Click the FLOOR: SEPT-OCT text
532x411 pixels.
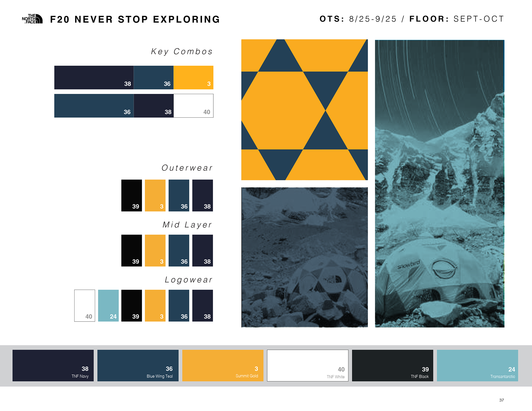point(457,19)
